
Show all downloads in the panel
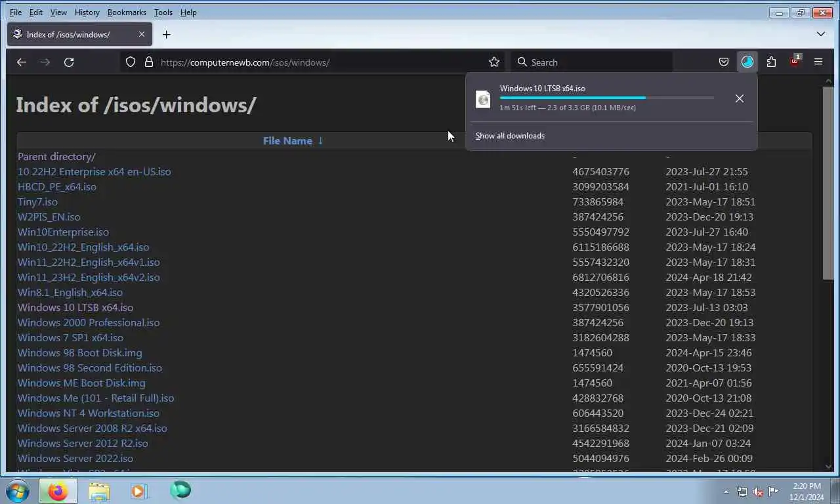click(x=510, y=136)
